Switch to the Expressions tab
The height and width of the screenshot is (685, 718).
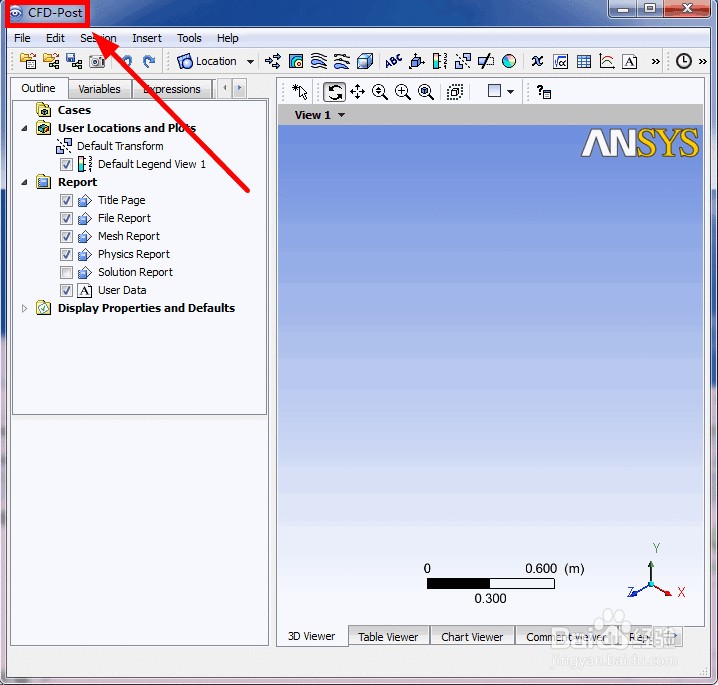pos(172,89)
